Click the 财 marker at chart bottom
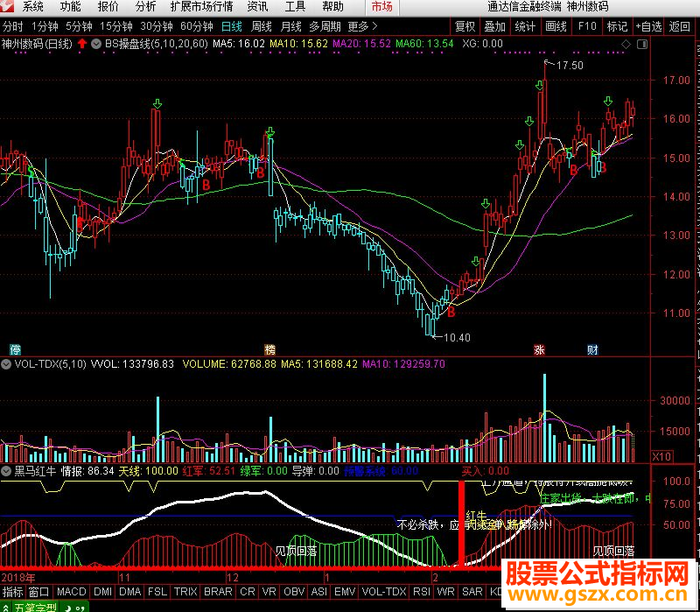The height and width of the screenshot is (612, 700). pos(592,349)
